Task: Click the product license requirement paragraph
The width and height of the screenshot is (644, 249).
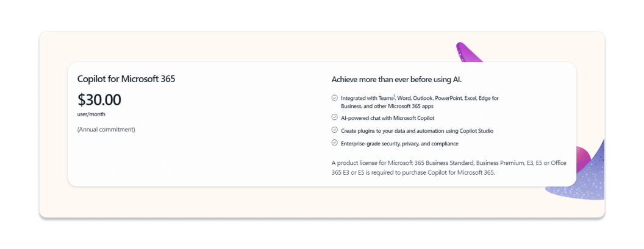Action: pos(449,168)
